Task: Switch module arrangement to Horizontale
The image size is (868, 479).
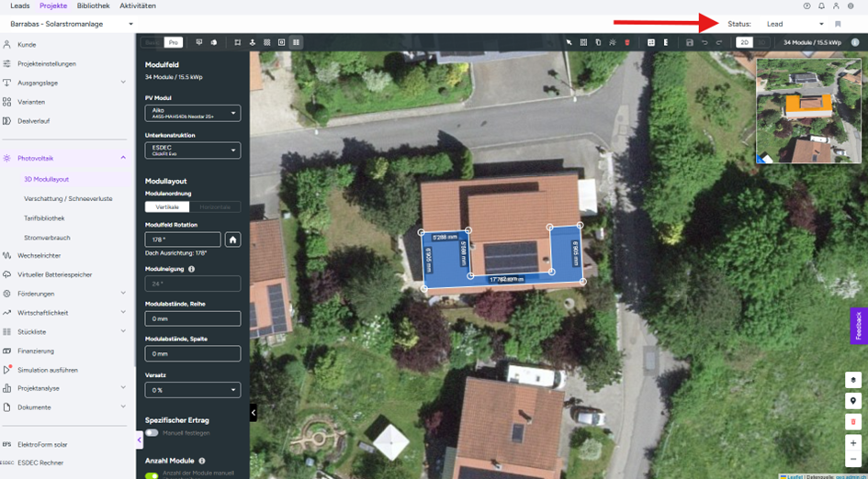Action: 216,206
